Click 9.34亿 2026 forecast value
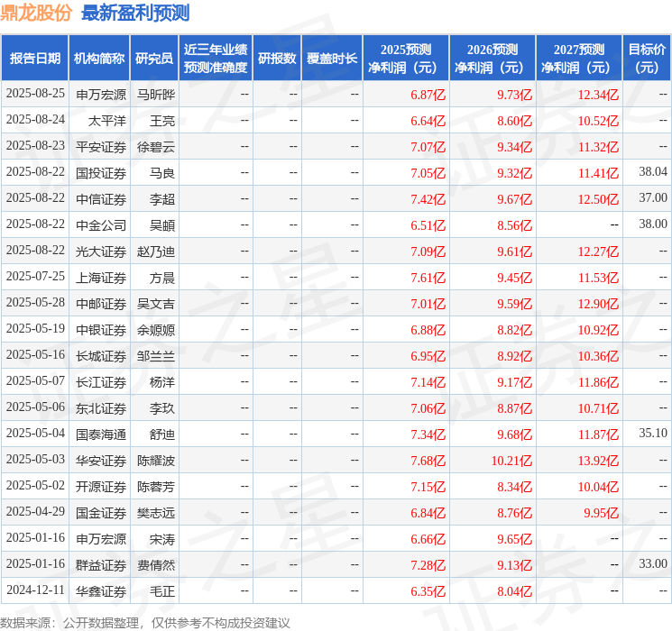This screenshot has width=672, height=631. (515, 147)
